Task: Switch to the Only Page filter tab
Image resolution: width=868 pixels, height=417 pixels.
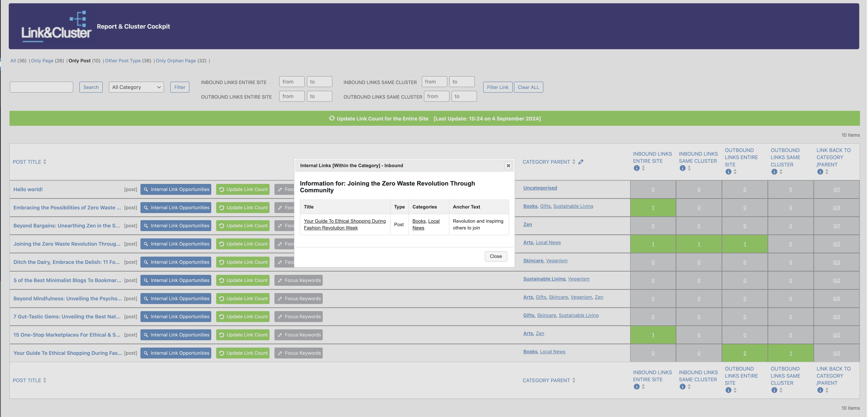Action: coord(42,61)
